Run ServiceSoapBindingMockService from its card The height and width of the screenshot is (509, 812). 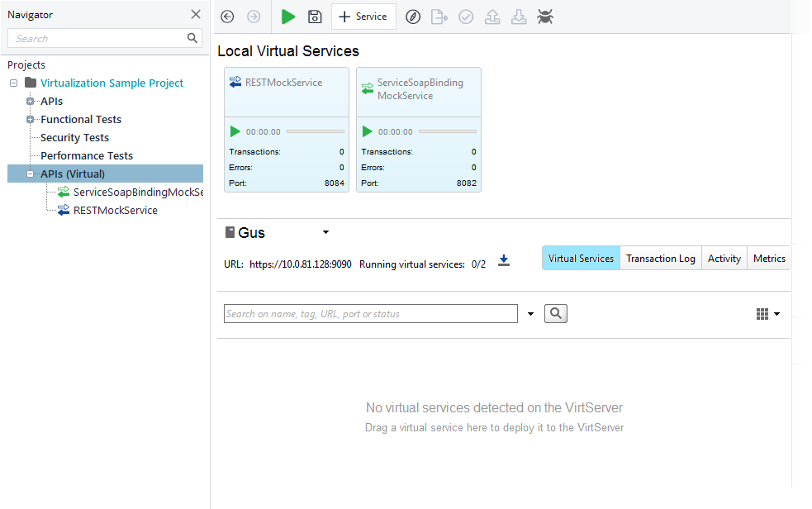point(367,131)
